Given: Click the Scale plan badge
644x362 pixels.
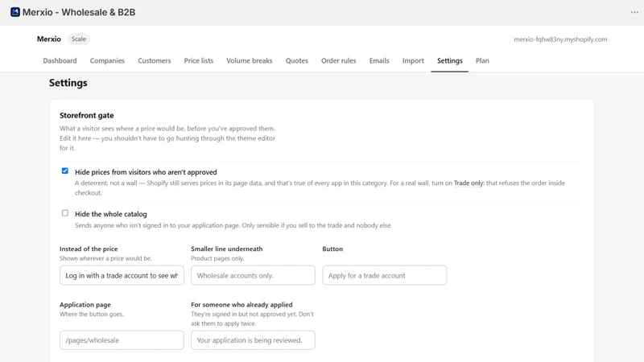Looking at the screenshot, I should 78,39.
